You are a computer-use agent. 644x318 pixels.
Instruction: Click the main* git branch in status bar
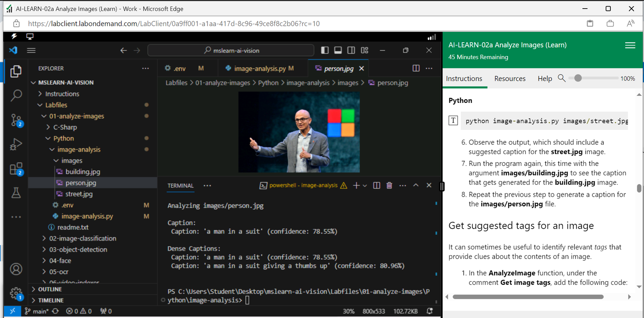click(x=36, y=311)
